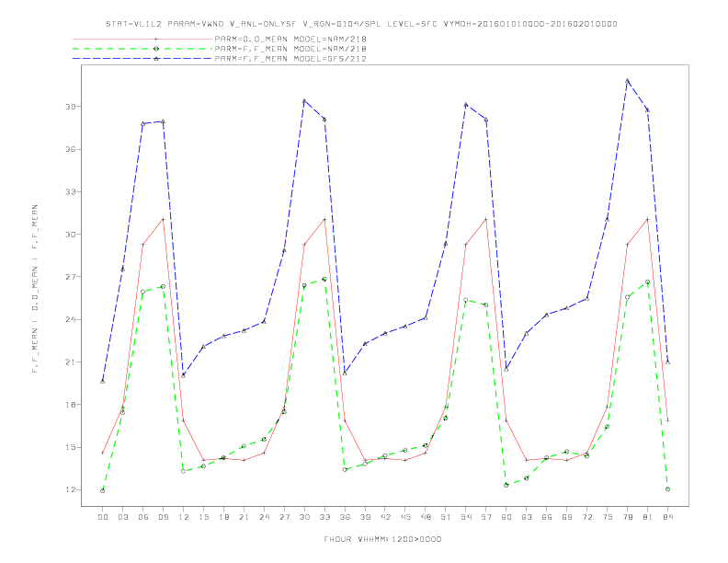Screen dimensions: 728x563
Task: Click x-axis tick label 48
Action: click(426, 517)
